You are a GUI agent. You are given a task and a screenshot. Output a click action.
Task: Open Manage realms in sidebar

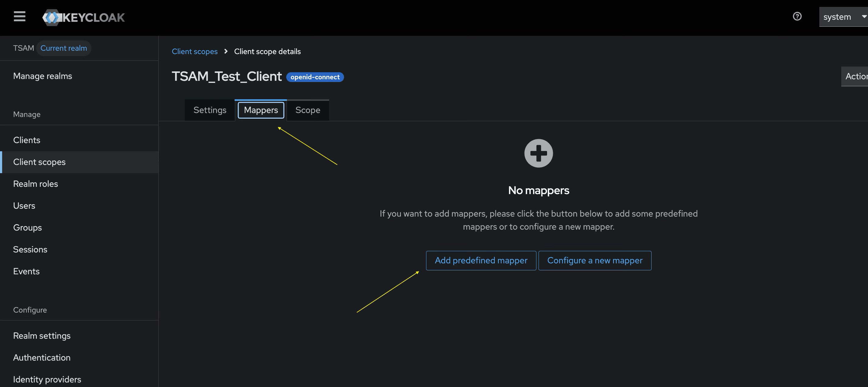79,76
